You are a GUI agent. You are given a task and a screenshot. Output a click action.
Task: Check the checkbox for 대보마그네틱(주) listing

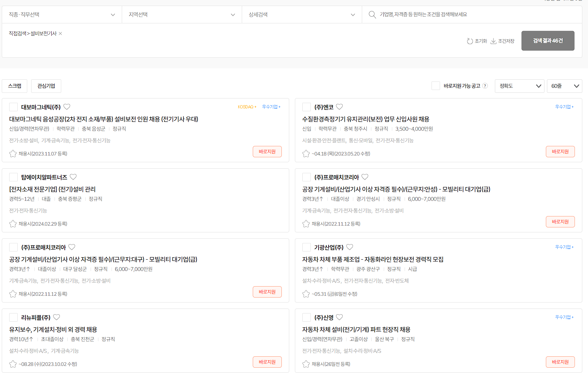point(13,107)
